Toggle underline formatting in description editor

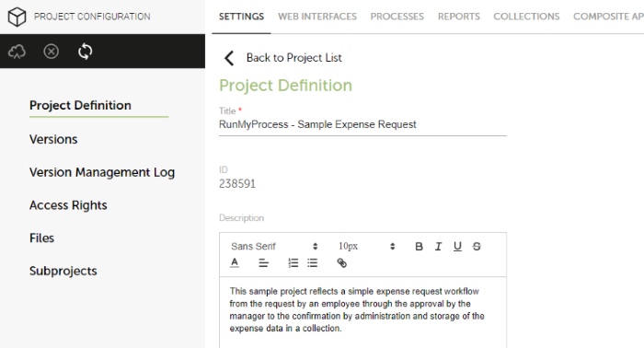[457, 247]
